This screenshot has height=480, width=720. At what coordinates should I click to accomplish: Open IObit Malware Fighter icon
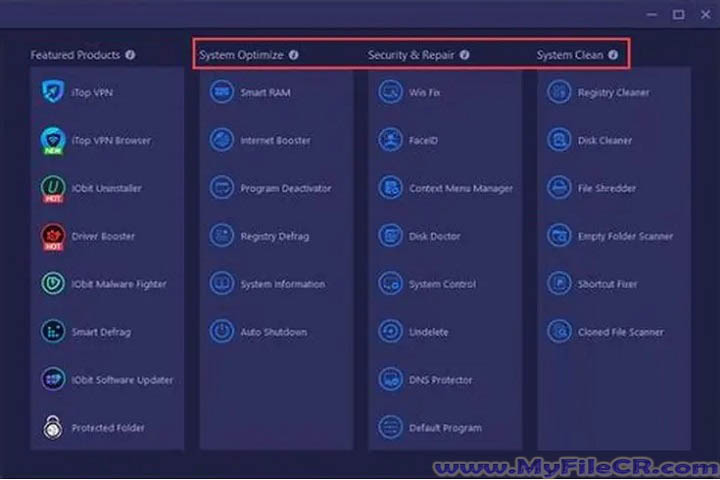53,283
